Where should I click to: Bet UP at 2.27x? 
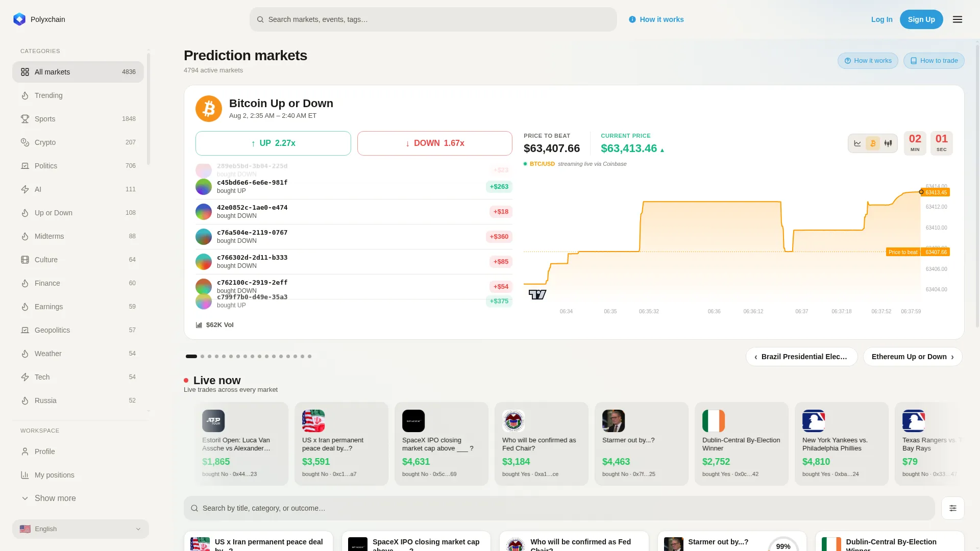(273, 143)
